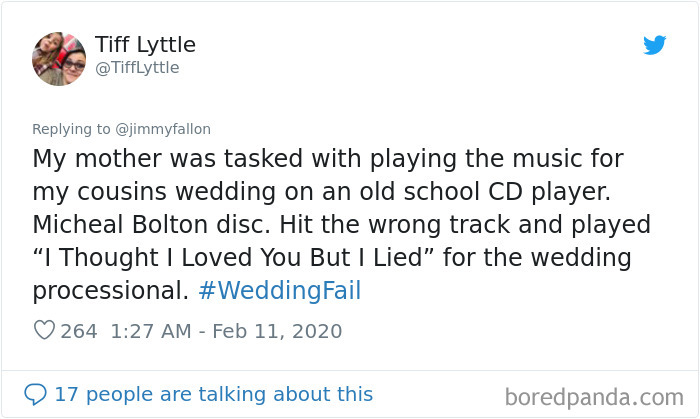Click the Feb 11, 2020 date

tap(287, 331)
